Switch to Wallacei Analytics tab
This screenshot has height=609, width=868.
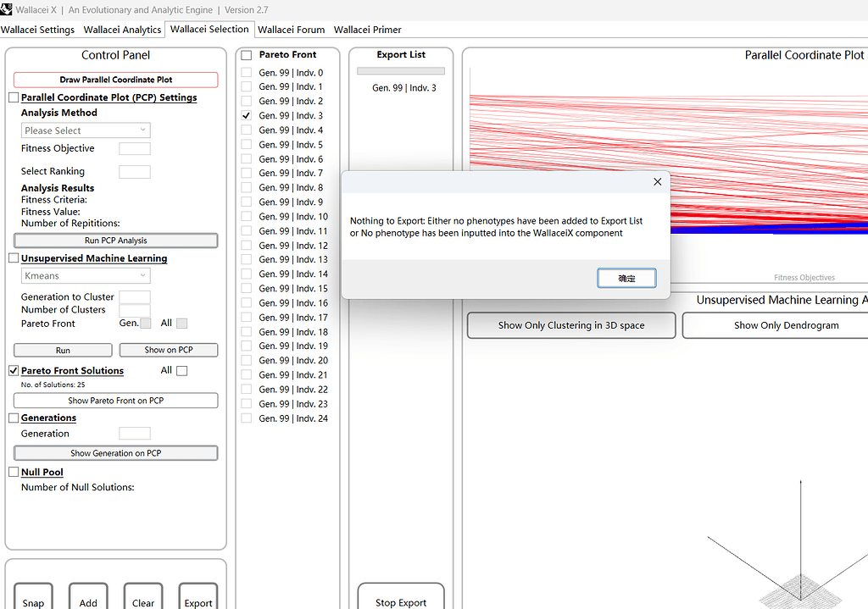(x=122, y=30)
